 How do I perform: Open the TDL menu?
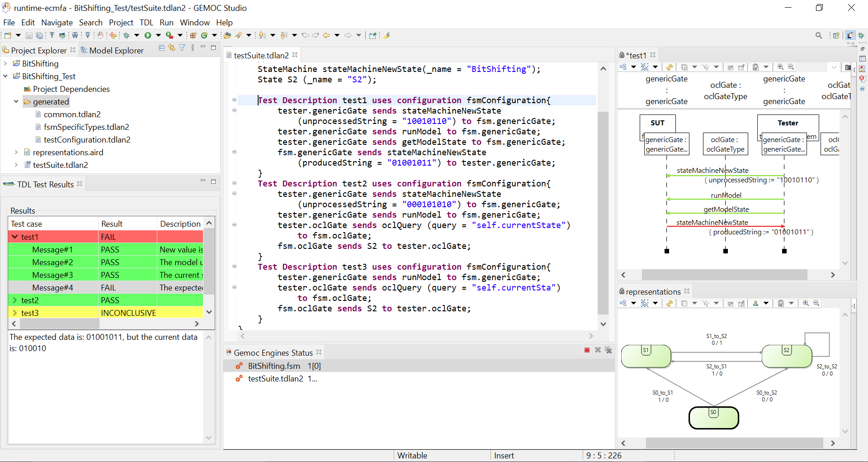pyautogui.click(x=146, y=22)
